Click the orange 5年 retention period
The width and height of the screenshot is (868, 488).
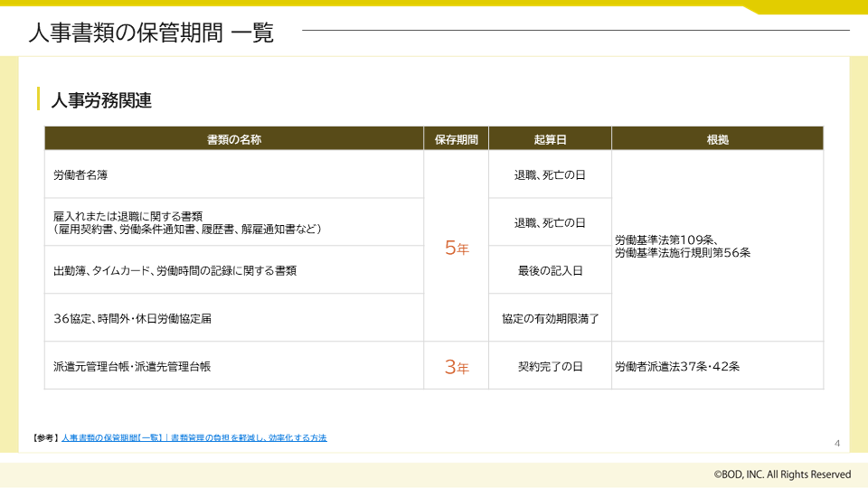point(457,249)
